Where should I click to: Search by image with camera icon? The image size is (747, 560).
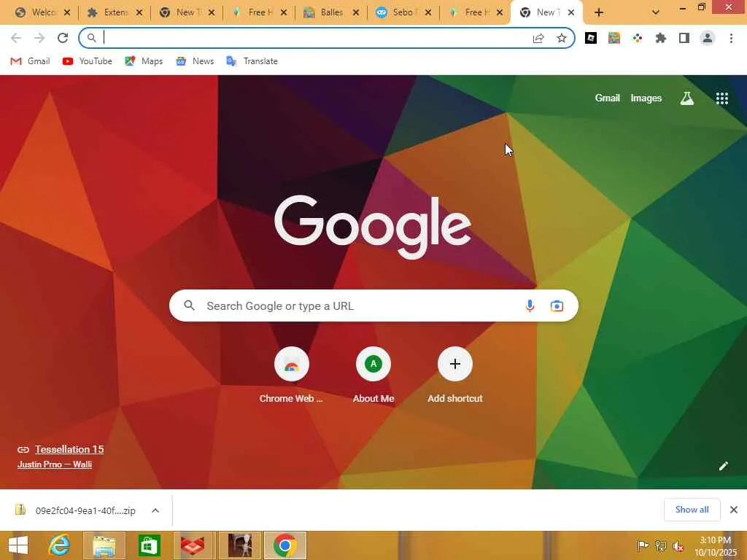(x=557, y=306)
